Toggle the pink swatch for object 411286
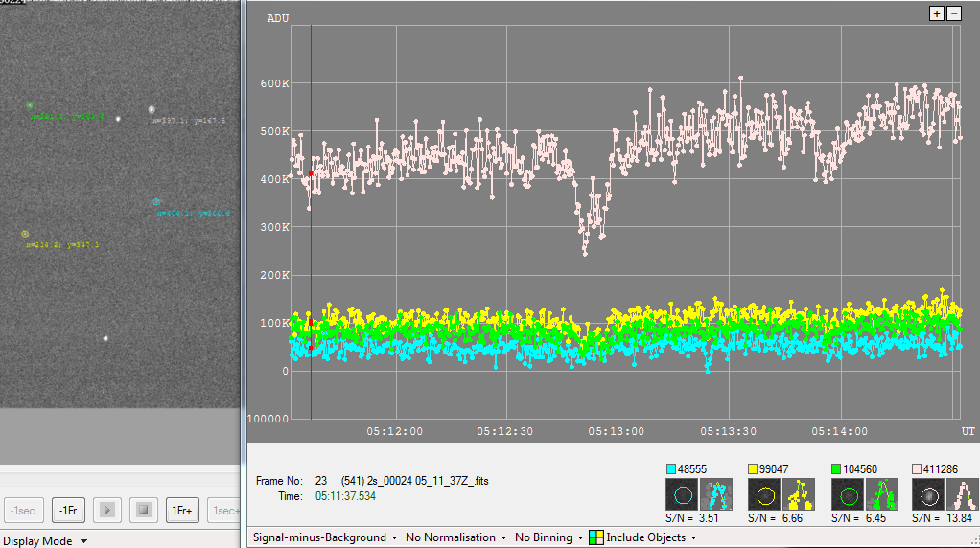 click(x=918, y=469)
